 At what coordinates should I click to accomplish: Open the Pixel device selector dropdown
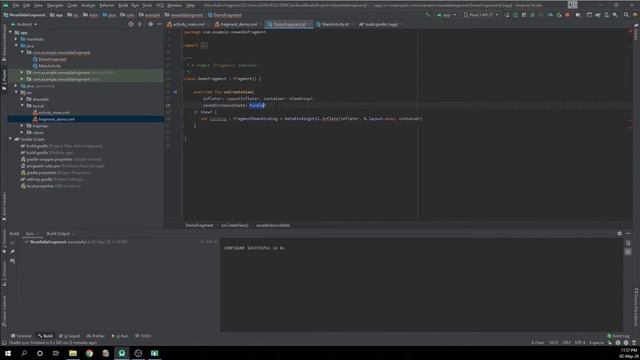pos(481,15)
